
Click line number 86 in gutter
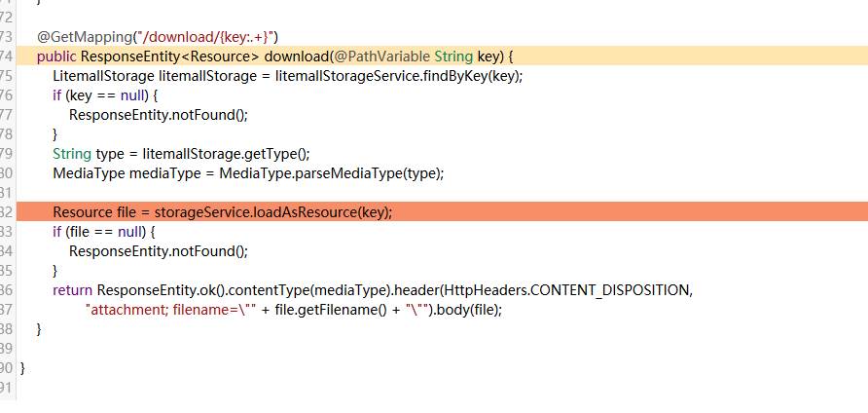tap(7, 290)
